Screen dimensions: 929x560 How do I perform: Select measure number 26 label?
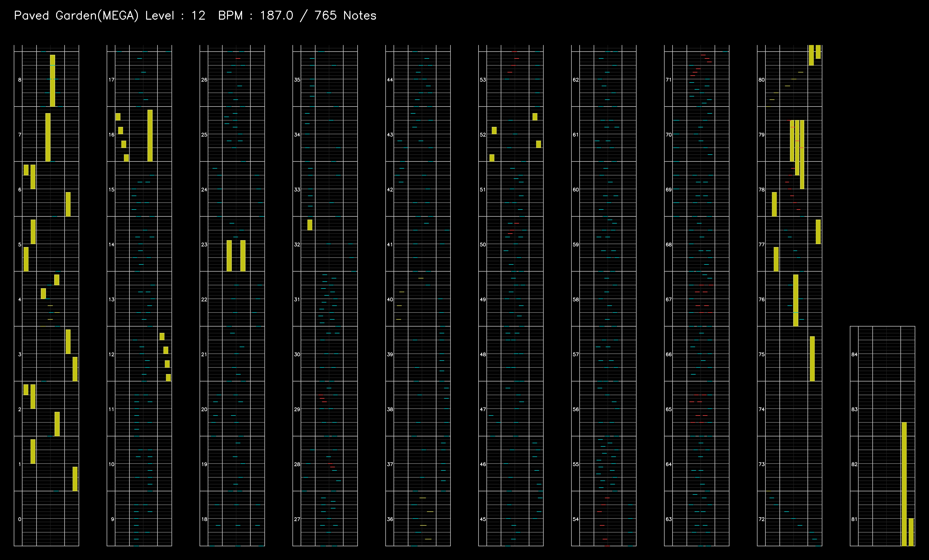(204, 80)
